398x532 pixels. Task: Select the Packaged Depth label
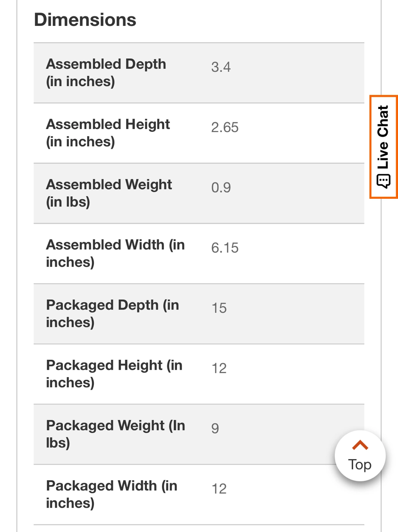click(113, 314)
